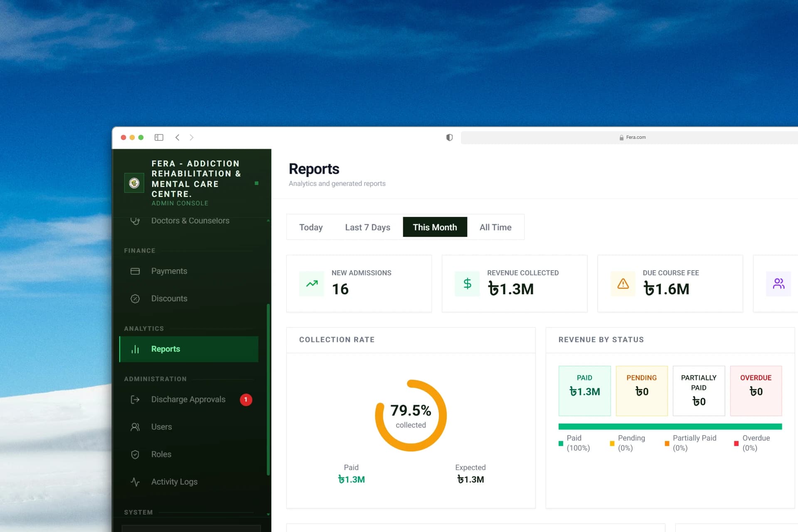This screenshot has height=532, width=798.
Task: Select the This Month tab
Action: [x=435, y=227]
